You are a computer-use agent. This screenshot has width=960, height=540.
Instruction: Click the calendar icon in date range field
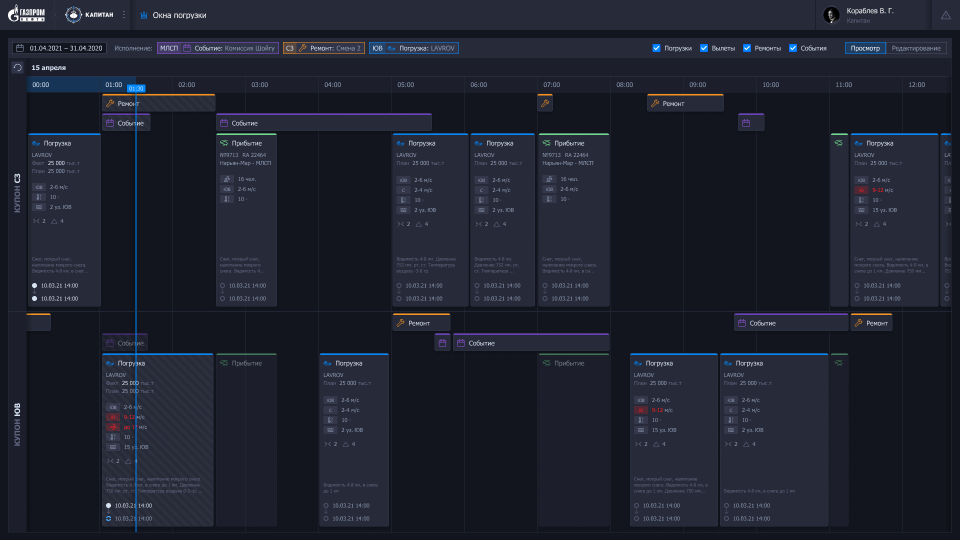(x=19, y=48)
